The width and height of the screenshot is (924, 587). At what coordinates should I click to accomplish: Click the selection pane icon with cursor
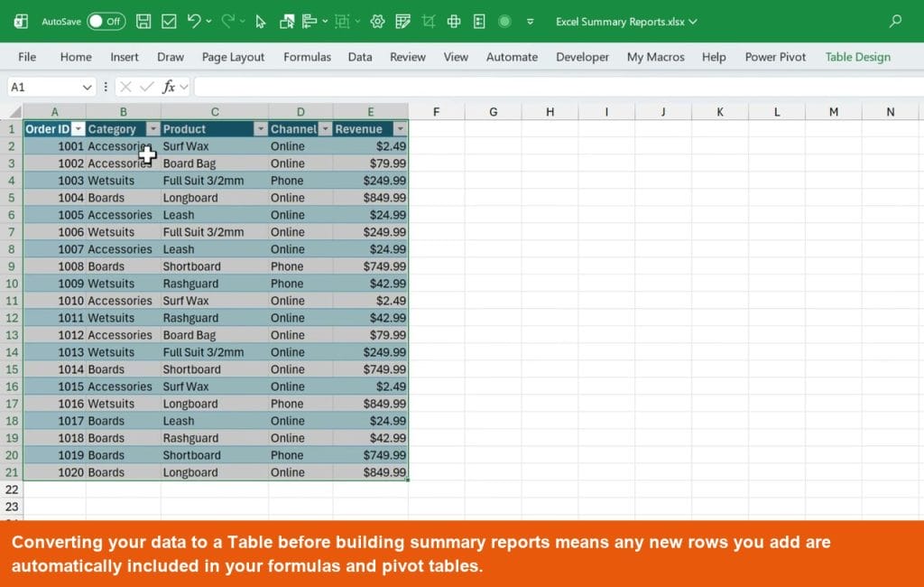(x=287, y=22)
